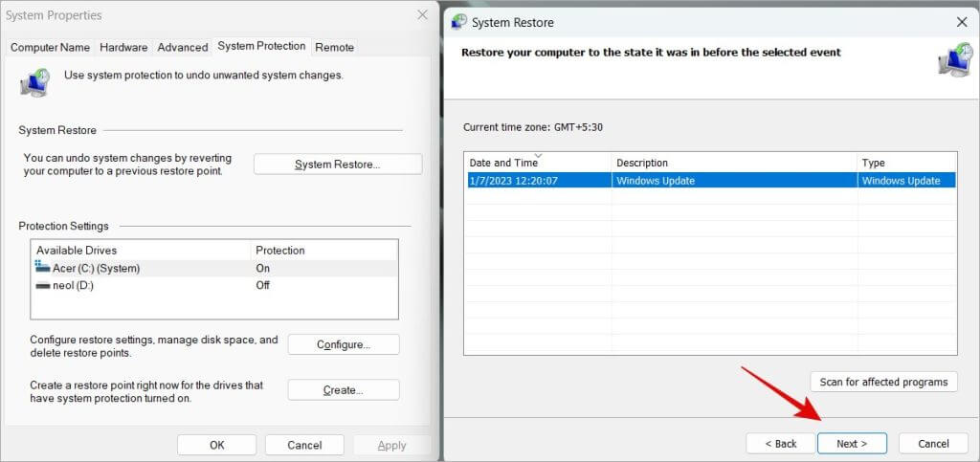Open the Configure... restore settings button

(x=344, y=344)
